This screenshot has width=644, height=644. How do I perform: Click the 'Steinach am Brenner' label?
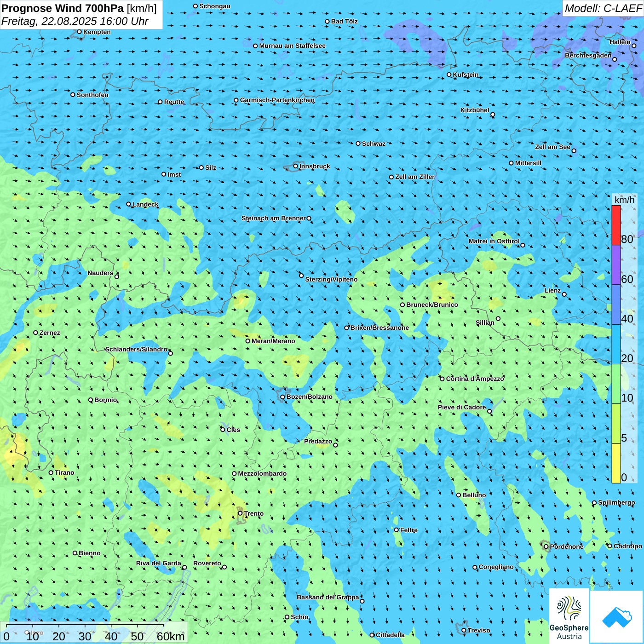coord(274,218)
